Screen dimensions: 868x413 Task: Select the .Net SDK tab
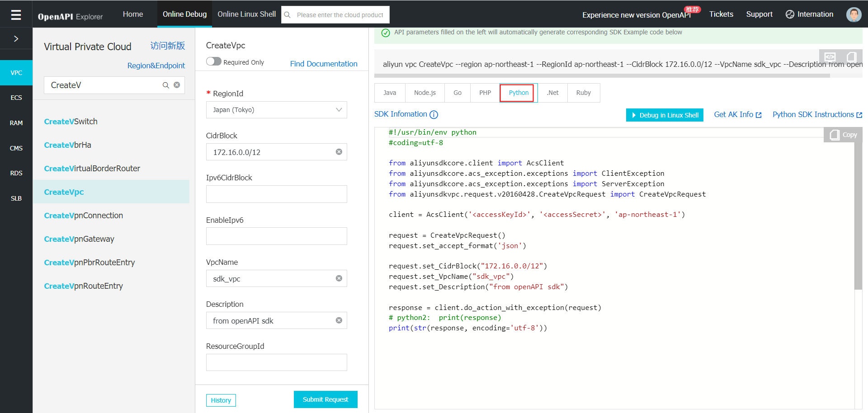[x=552, y=93]
